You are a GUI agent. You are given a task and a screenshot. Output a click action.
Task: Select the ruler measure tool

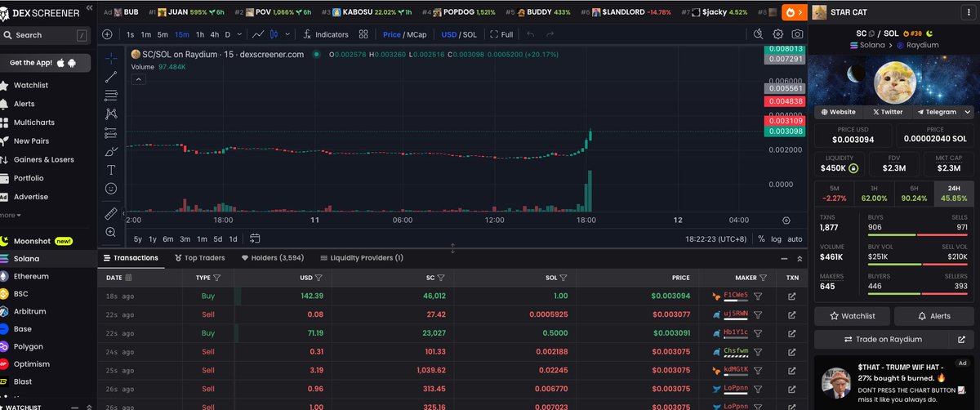click(x=111, y=214)
